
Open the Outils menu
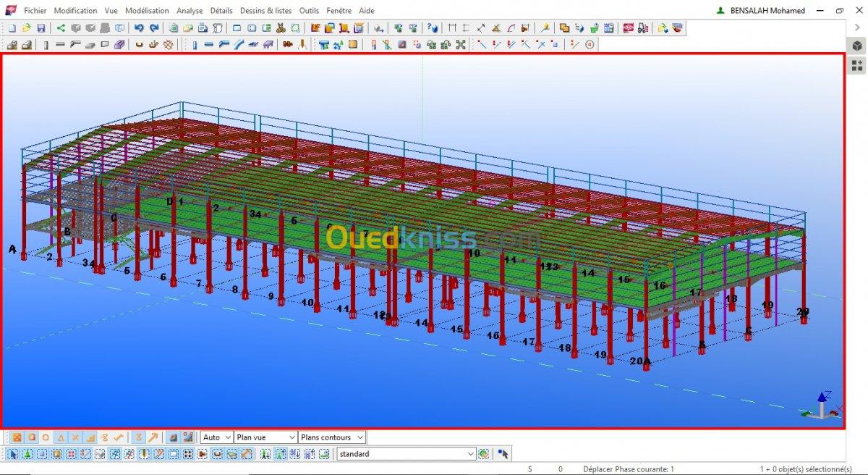(309, 11)
